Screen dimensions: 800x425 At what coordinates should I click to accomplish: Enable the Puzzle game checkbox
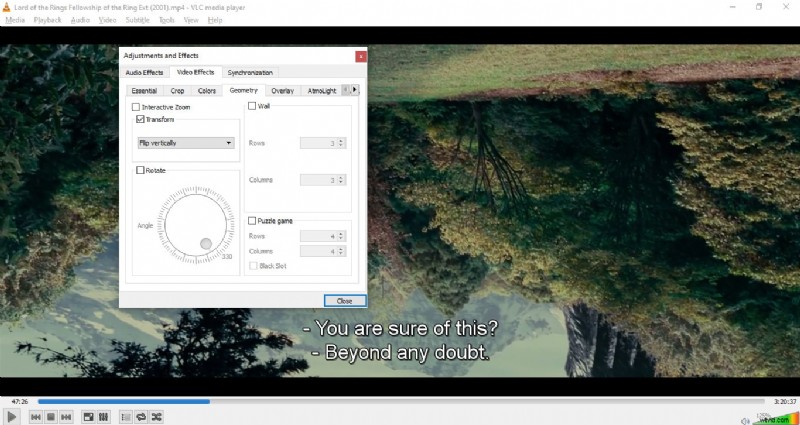252,221
